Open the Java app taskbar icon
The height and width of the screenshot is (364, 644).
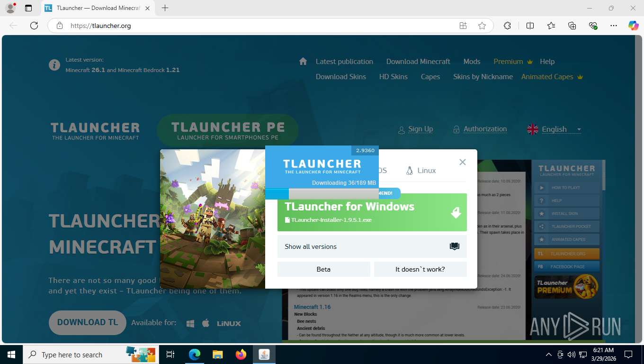[x=264, y=355]
